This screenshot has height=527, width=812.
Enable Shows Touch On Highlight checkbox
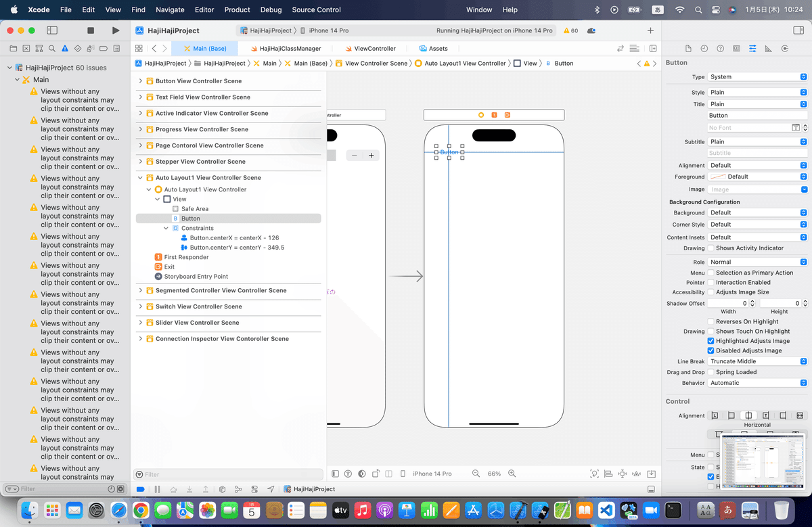710,331
